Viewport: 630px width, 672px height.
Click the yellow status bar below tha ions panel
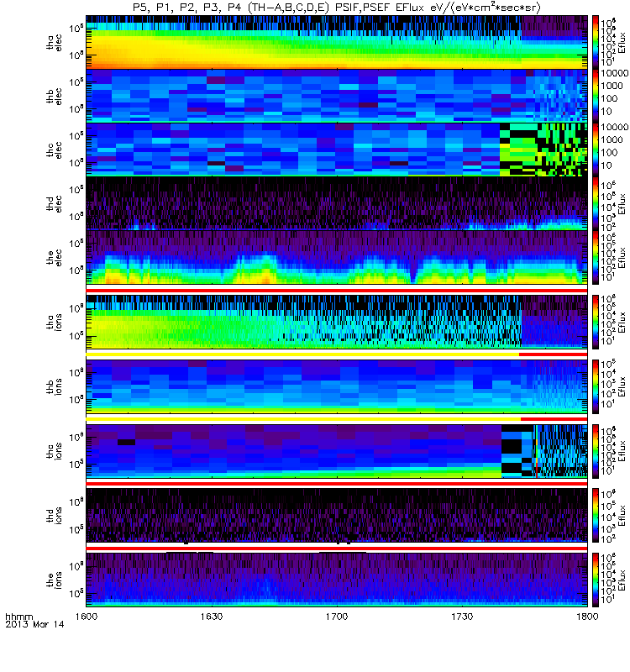pos(302,354)
